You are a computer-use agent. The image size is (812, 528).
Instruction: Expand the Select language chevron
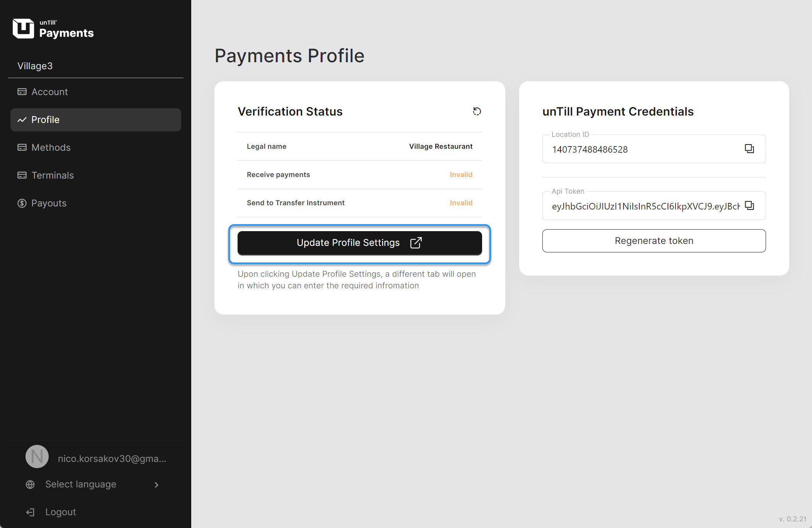point(156,485)
